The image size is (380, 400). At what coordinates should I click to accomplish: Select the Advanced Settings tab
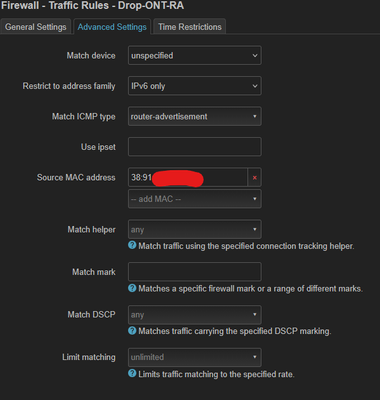point(112,27)
